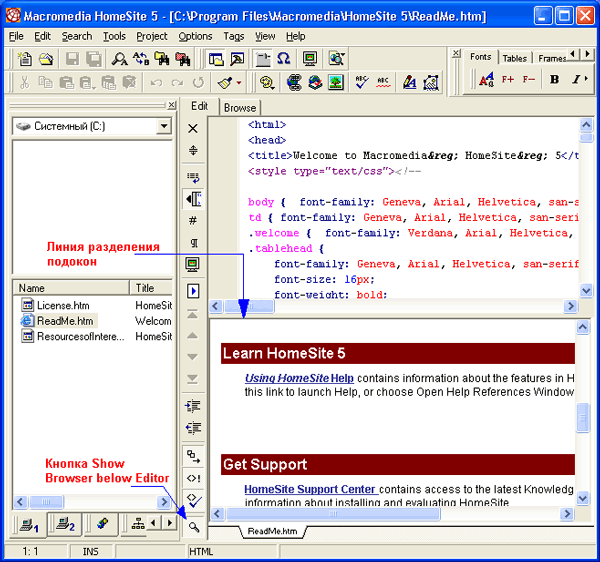The height and width of the screenshot is (562, 600).
Task: Click the left arrow on Quick Bar tabs
Action: 572,54
